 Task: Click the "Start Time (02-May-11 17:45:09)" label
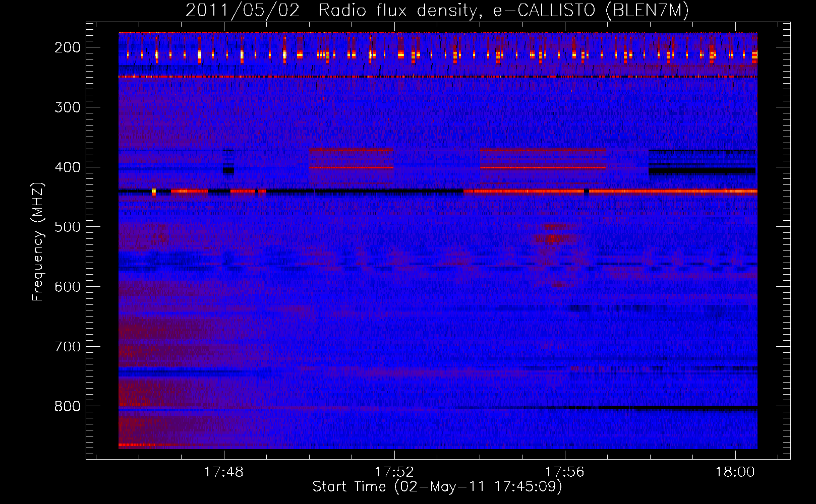click(x=437, y=486)
